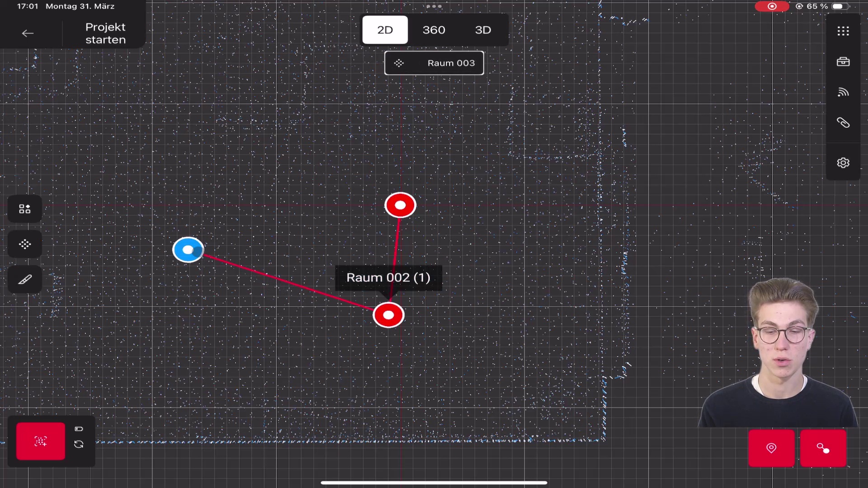Tap the Projekt starten title
The height and width of the screenshot is (488, 868).
(x=106, y=33)
